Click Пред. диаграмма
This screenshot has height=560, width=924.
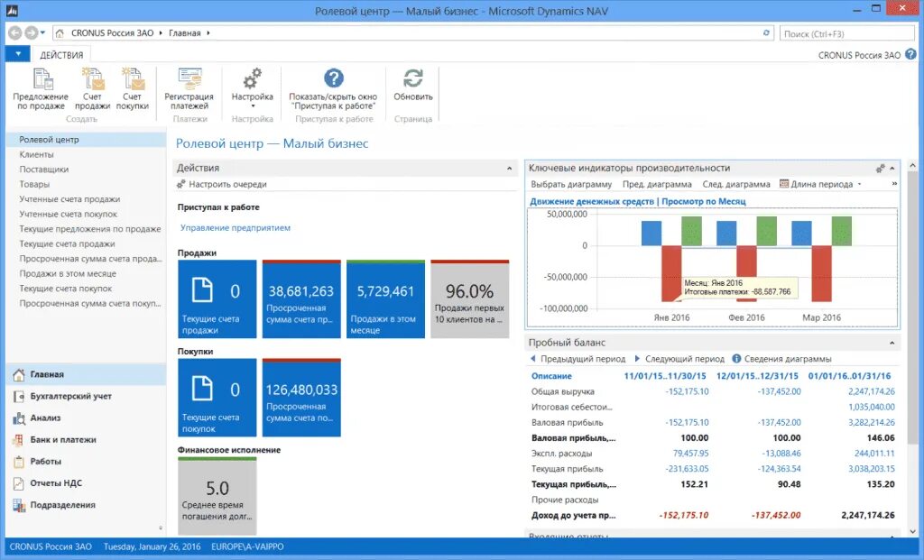tap(657, 184)
